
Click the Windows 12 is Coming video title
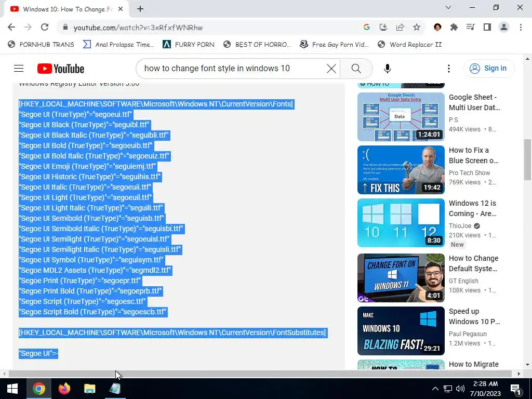click(x=473, y=208)
